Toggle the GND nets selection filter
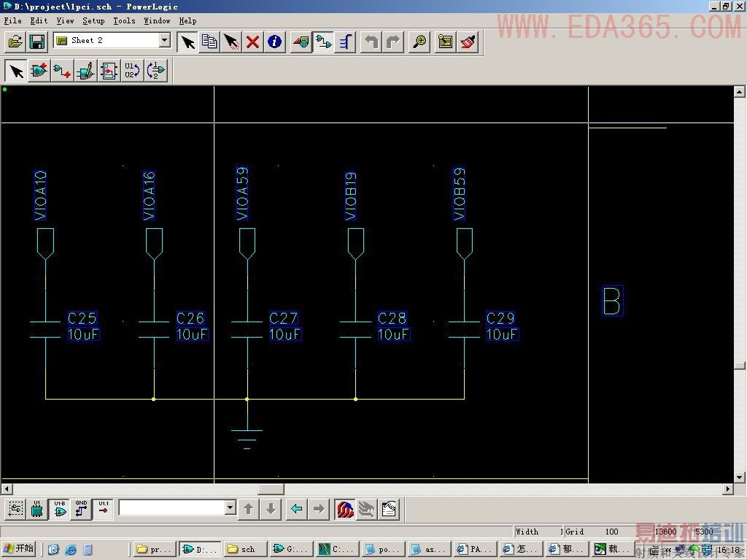 (82, 509)
